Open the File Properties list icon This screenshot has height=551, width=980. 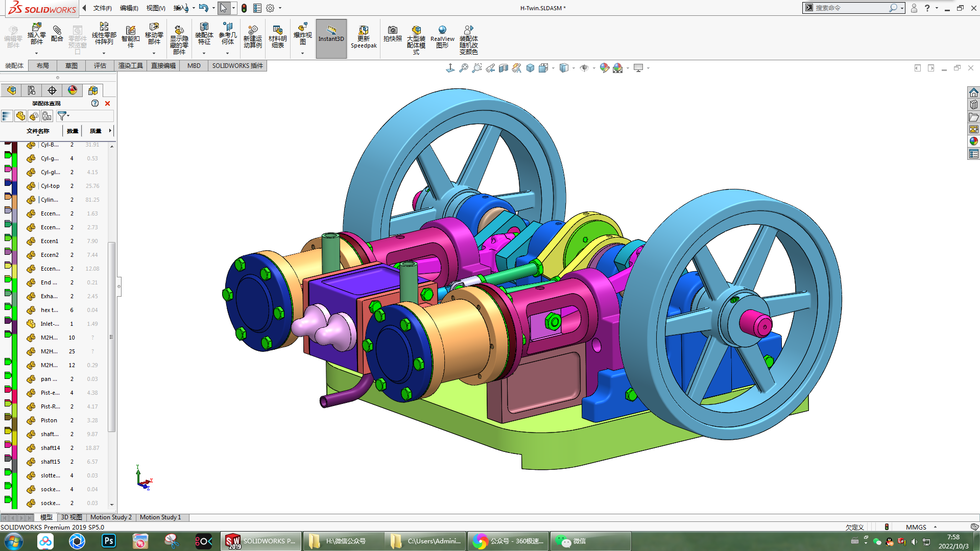[x=257, y=8]
